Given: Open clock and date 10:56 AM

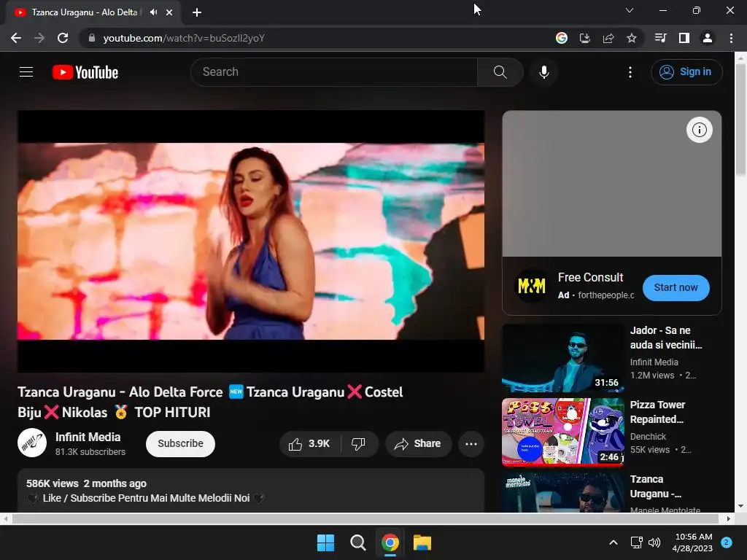Looking at the screenshot, I should 693,542.
